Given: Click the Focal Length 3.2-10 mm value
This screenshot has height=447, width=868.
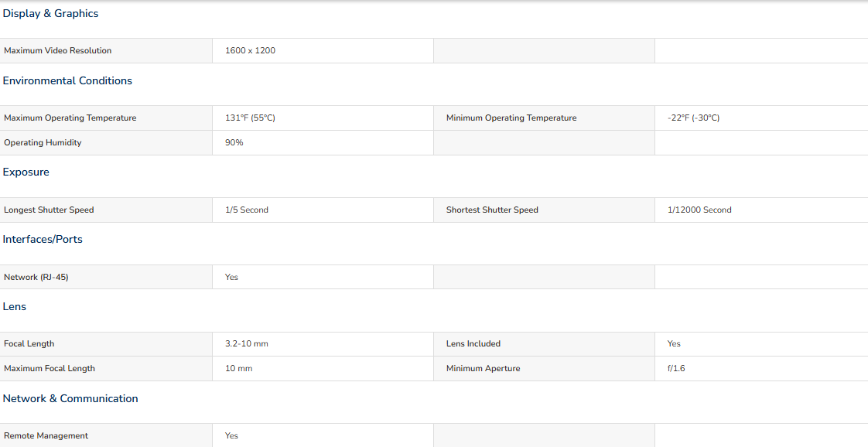Looking at the screenshot, I should click(x=247, y=343).
